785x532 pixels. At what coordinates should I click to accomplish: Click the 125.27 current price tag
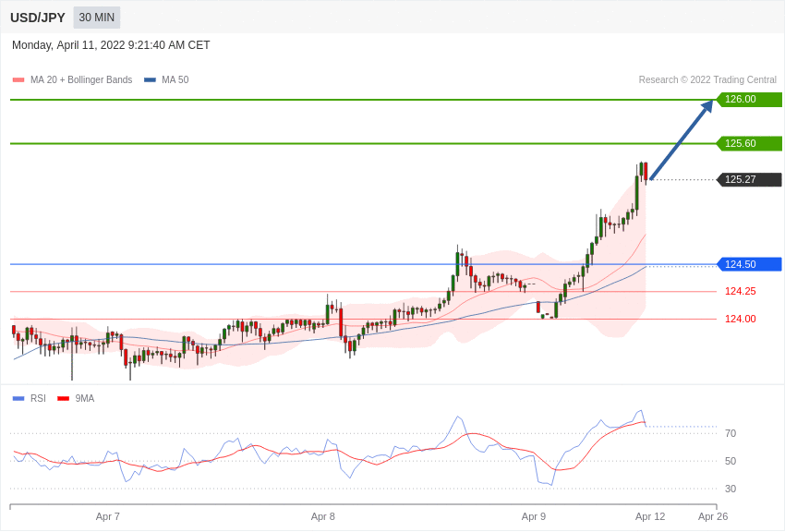(x=749, y=179)
